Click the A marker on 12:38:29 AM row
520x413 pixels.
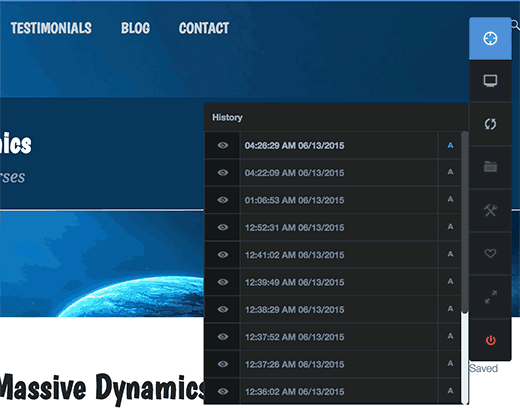(x=450, y=309)
